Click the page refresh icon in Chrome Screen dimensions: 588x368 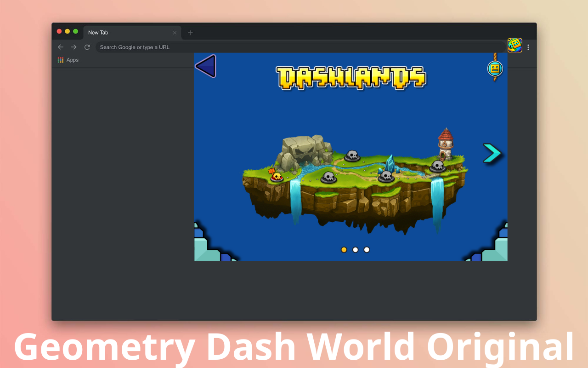click(87, 46)
